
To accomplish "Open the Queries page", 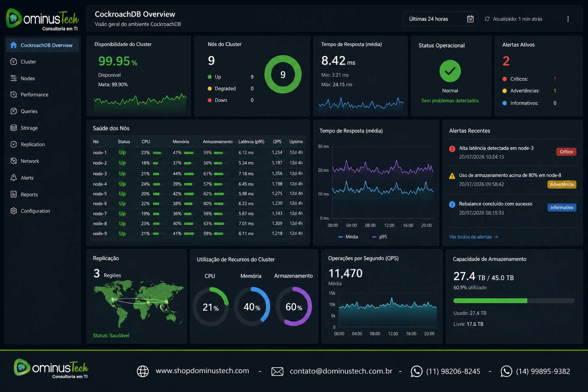I will tap(29, 111).
